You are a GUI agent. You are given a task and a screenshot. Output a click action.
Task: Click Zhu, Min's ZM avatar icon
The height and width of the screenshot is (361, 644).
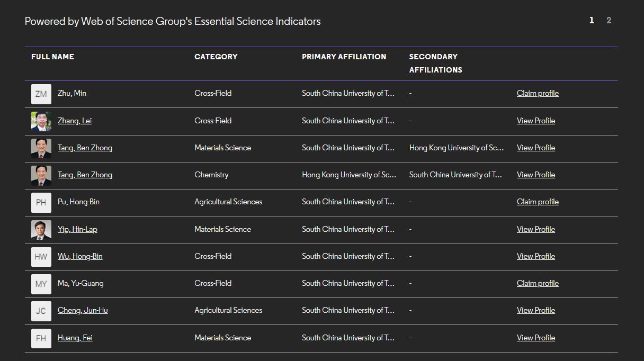click(x=41, y=94)
